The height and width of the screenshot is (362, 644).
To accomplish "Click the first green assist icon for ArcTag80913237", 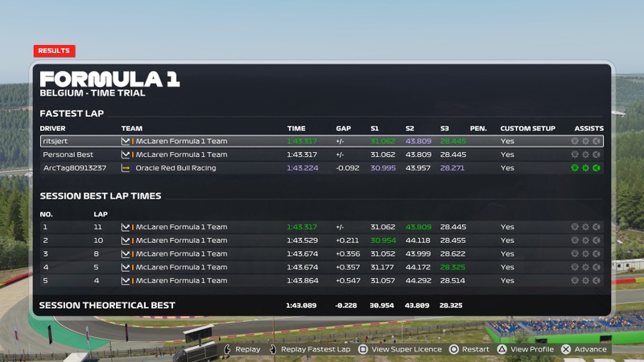I will (575, 168).
